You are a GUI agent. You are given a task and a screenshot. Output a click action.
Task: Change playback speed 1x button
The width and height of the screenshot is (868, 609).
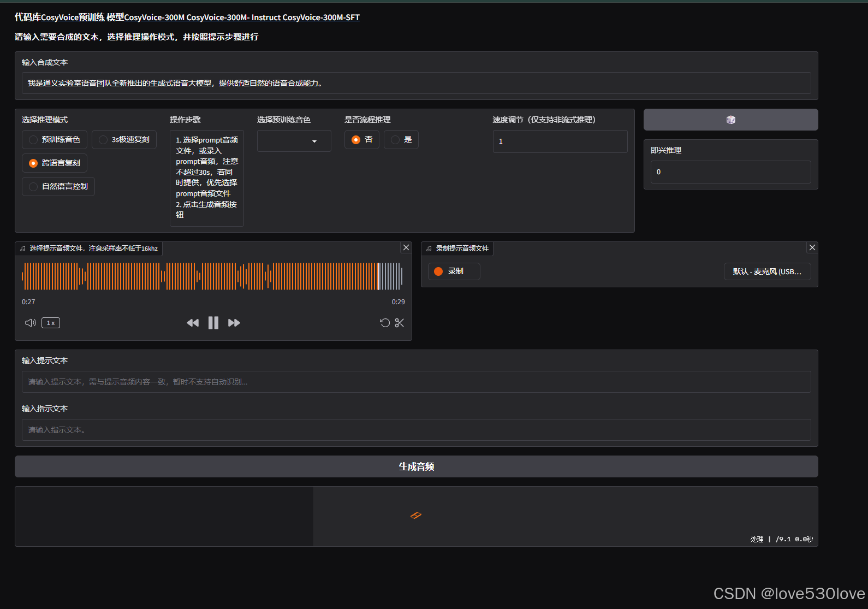coord(51,323)
